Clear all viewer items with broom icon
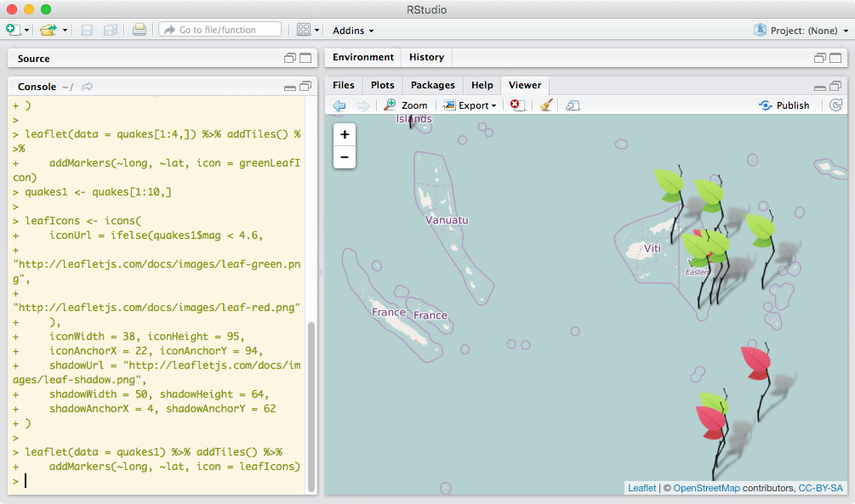This screenshot has width=855, height=504. pyautogui.click(x=546, y=105)
